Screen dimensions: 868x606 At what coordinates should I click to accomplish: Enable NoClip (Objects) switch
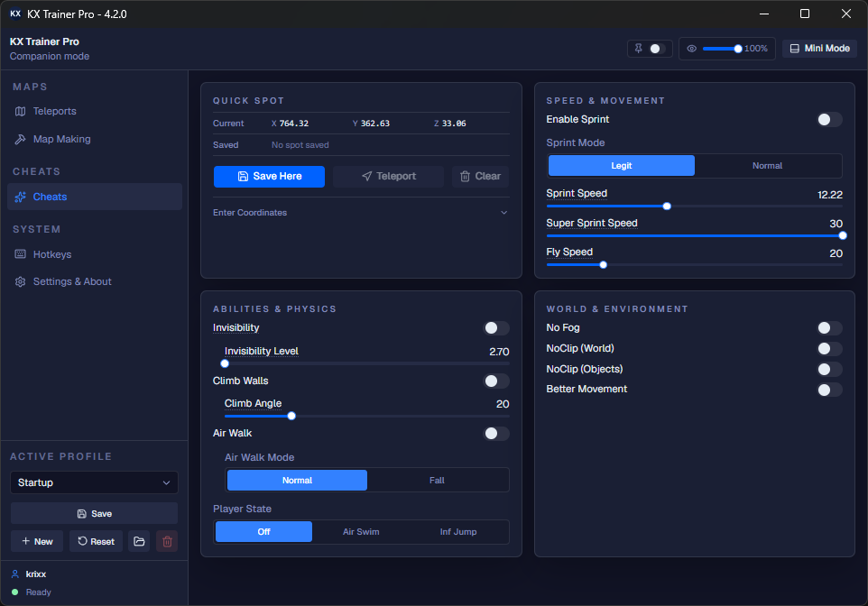[x=829, y=369]
